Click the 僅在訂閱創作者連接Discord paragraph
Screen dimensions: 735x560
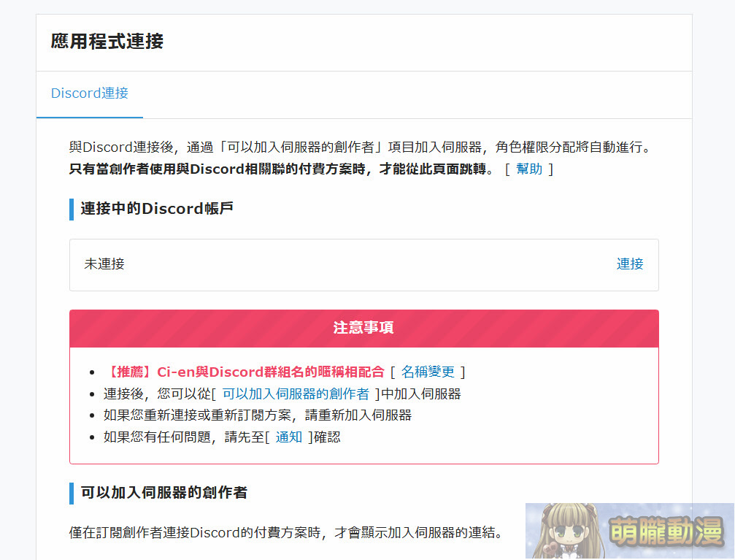(285, 532)
